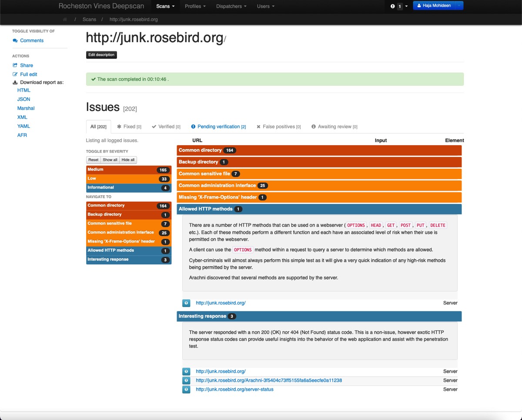Toggle Informational severity issues visibility

pyautogui.click(x=128, y=188)
